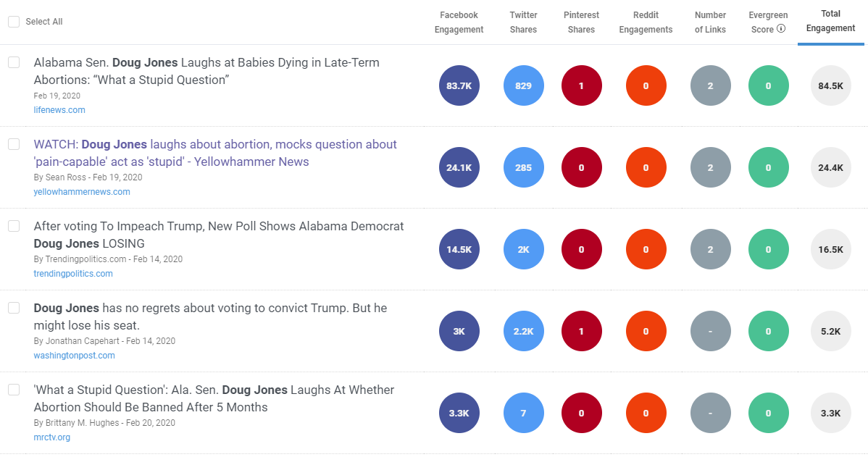The width and height of the screenshot is (868, 457).
Task: Click the Reddit engagements badge on Yellowhammer row
Action: pos(646,167)
